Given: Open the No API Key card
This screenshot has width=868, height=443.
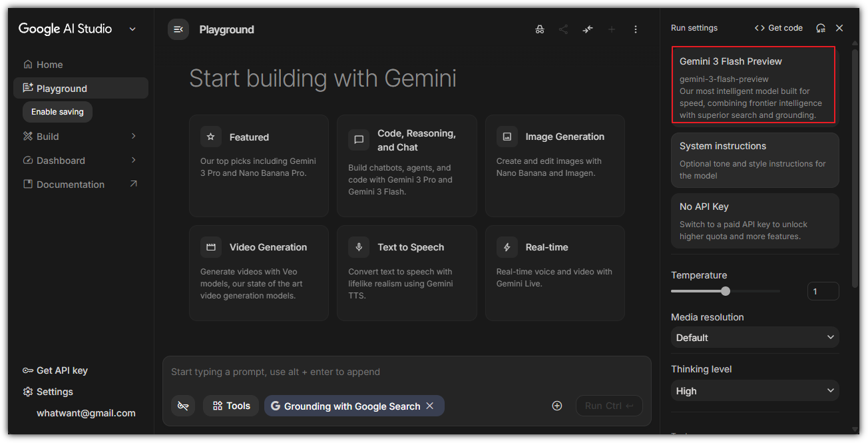Looking at the screenshot, I should (x=755, y=221).
